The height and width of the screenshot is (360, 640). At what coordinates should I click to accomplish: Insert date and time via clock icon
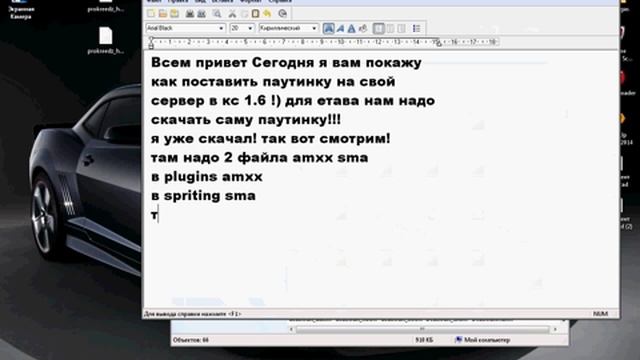point(282,13)
